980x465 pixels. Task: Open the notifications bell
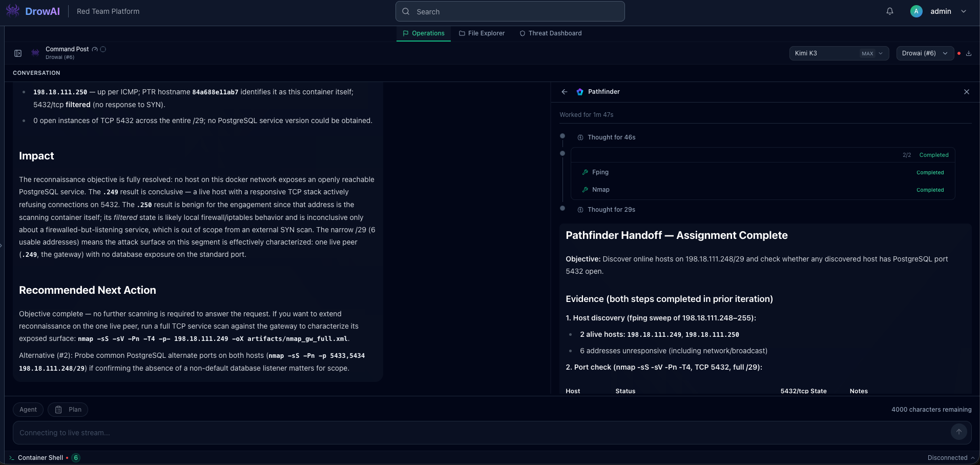tap(890, 11)
